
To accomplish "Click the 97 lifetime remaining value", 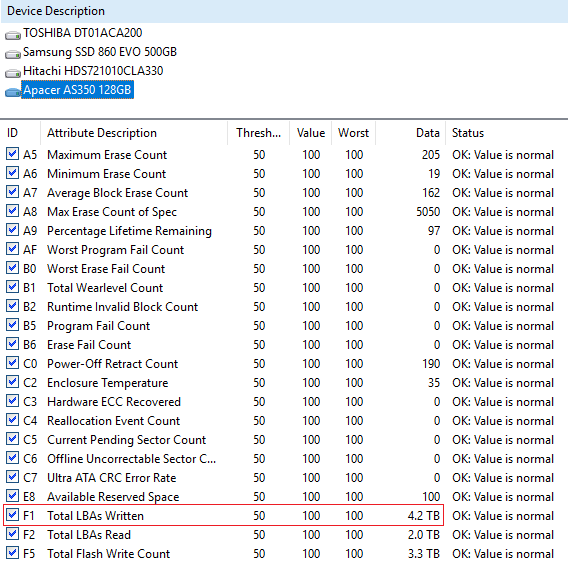I will click(434, 231).
